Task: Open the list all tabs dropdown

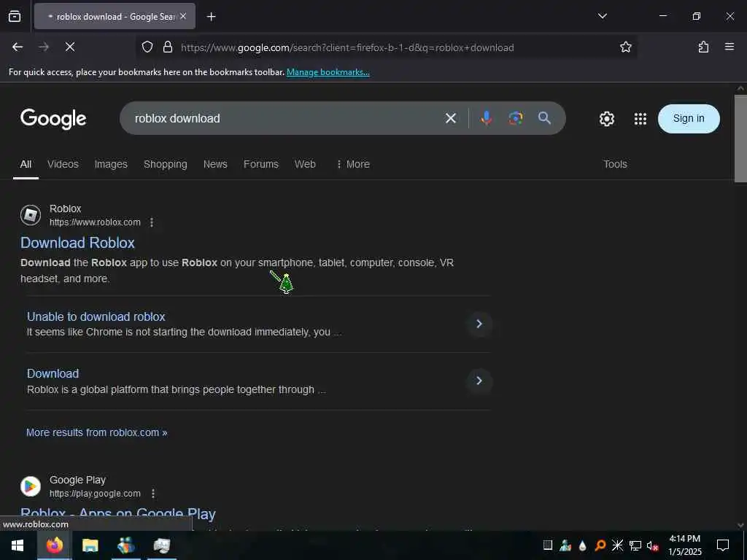Action: (602, 16)
